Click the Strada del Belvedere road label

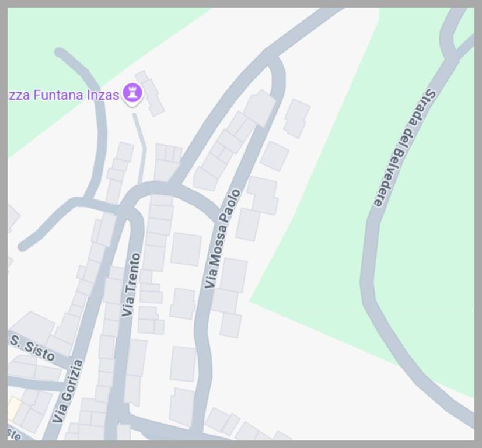point(404,148)
